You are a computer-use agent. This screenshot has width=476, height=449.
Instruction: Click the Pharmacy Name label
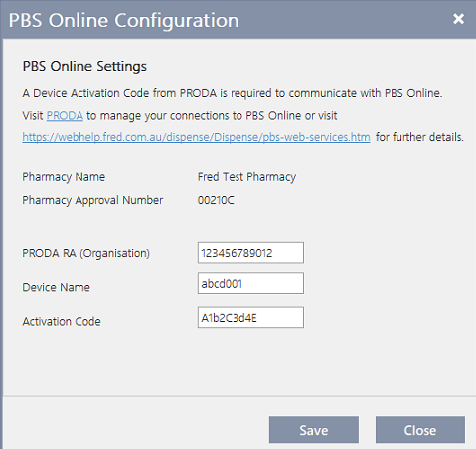tap(64, 177)
